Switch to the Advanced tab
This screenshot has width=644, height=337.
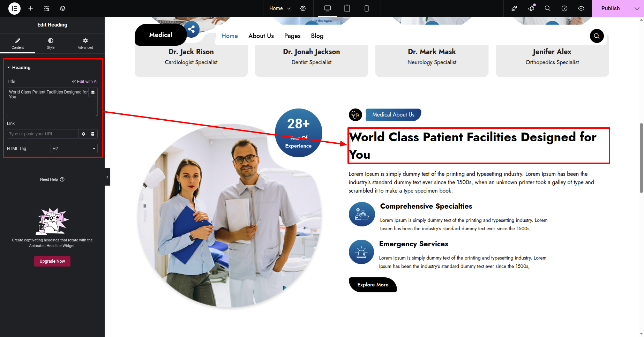click(85, 43)
